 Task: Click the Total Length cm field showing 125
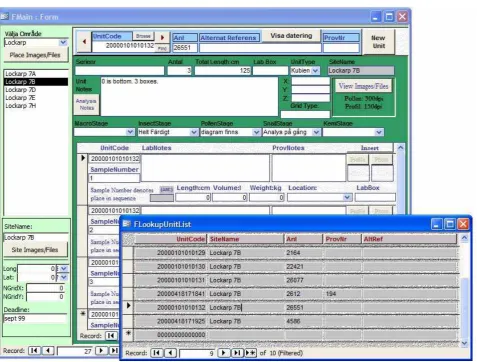(223, 71)
